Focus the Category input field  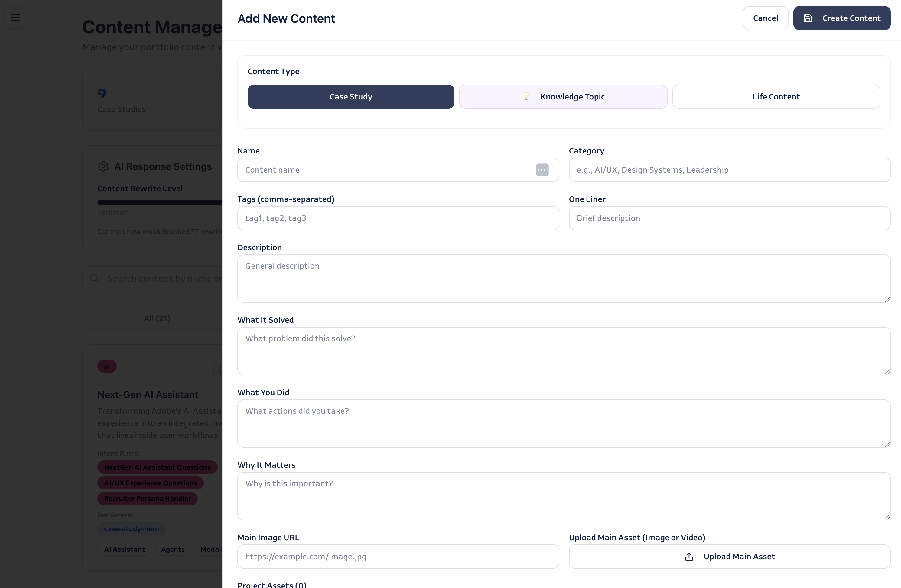pos(730,170)
